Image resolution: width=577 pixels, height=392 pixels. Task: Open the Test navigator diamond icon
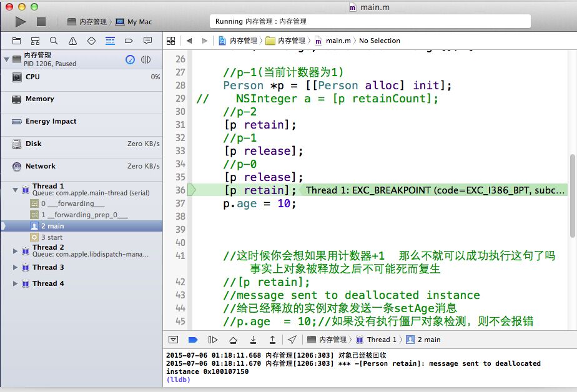tap(91, 41)
